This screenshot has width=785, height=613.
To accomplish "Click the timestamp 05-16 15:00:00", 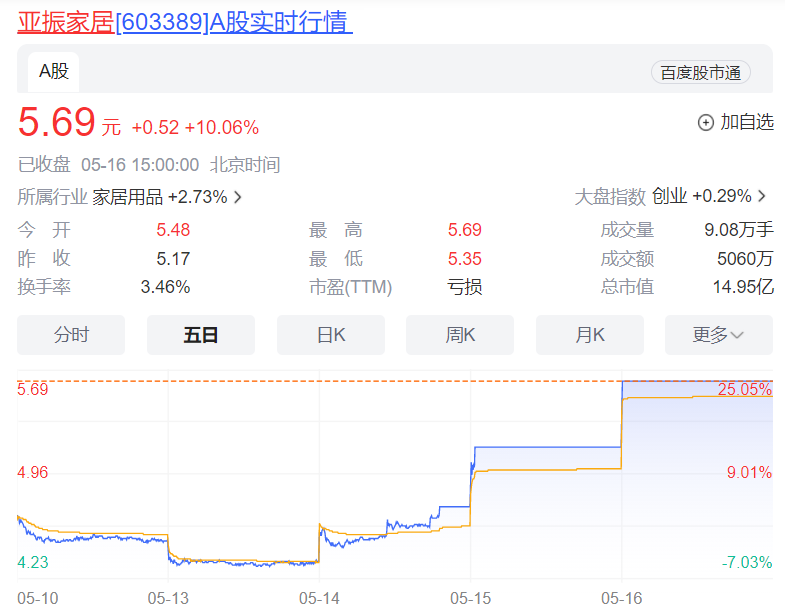I will [140, 165].
